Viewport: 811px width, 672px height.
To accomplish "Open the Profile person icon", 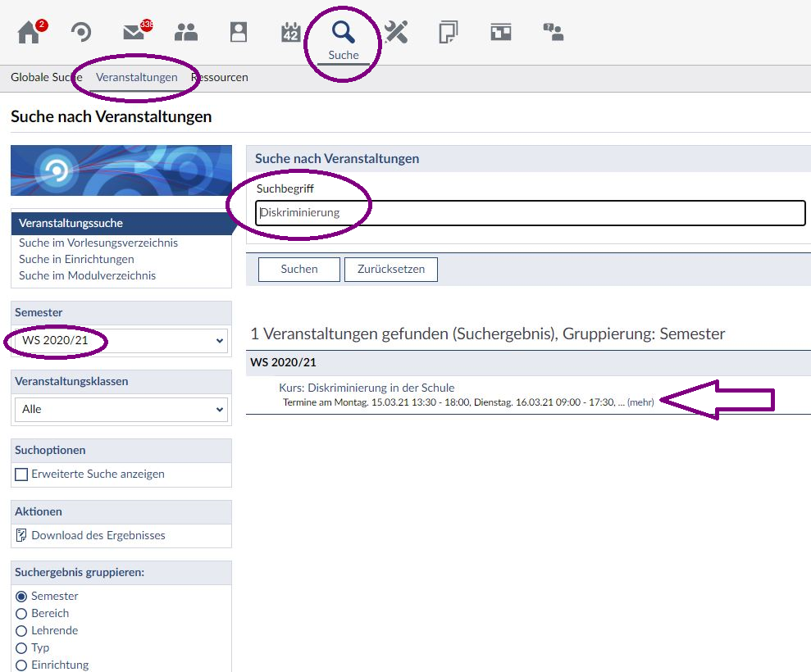I will pyautogui.click(x=239, y=32).
